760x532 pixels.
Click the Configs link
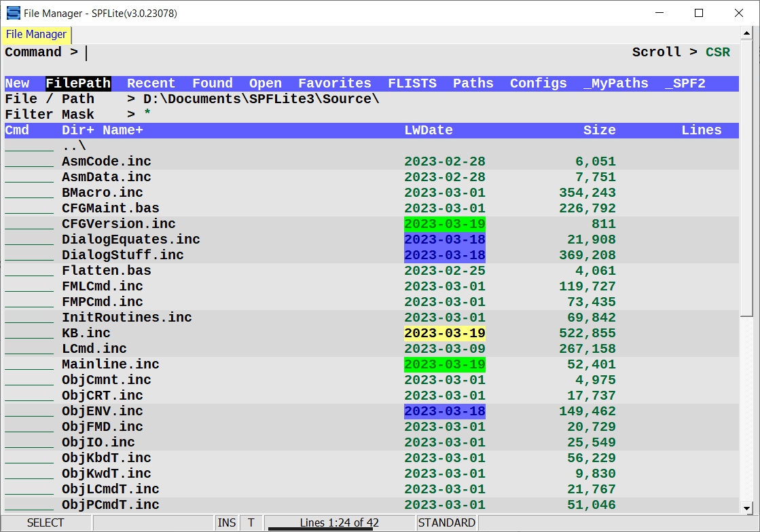(x=538, y=83)
